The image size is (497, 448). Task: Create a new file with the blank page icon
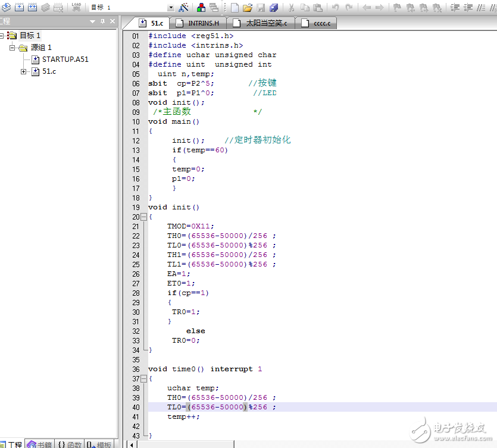click(x=235, y=8)
